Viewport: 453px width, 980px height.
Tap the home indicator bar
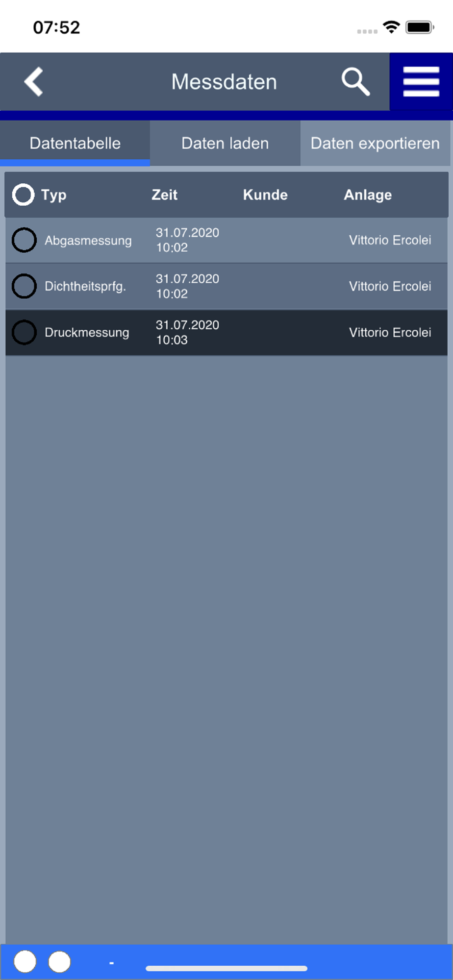[226, 968]
